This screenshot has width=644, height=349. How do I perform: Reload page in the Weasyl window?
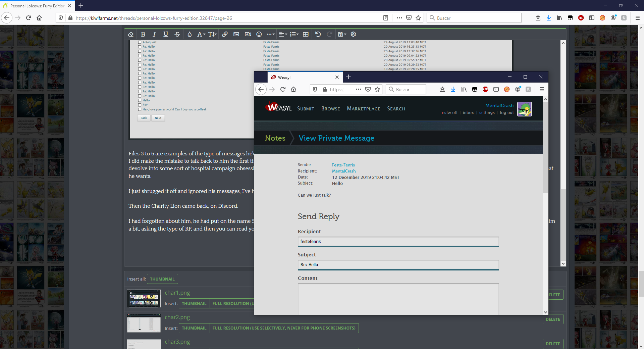[x=283, y=89]
